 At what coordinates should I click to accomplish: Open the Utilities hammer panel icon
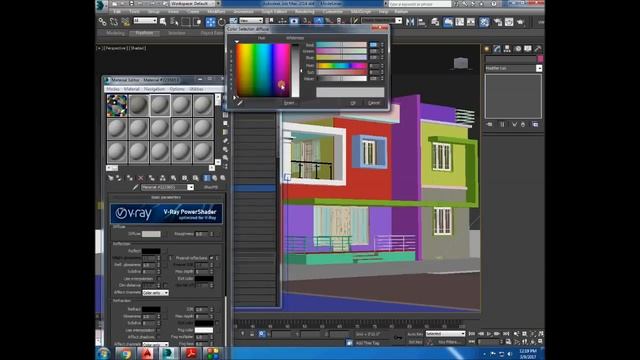(x=538, y=49)
